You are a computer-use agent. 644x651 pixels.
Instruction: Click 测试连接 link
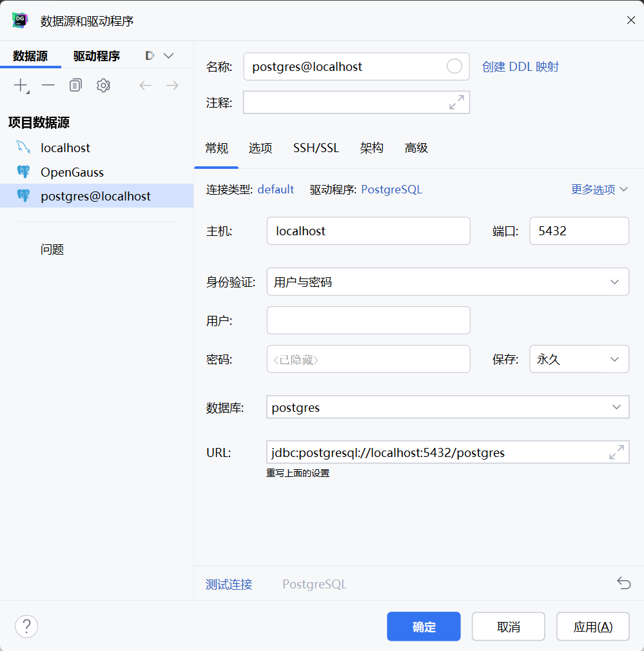tap(229, 584)
